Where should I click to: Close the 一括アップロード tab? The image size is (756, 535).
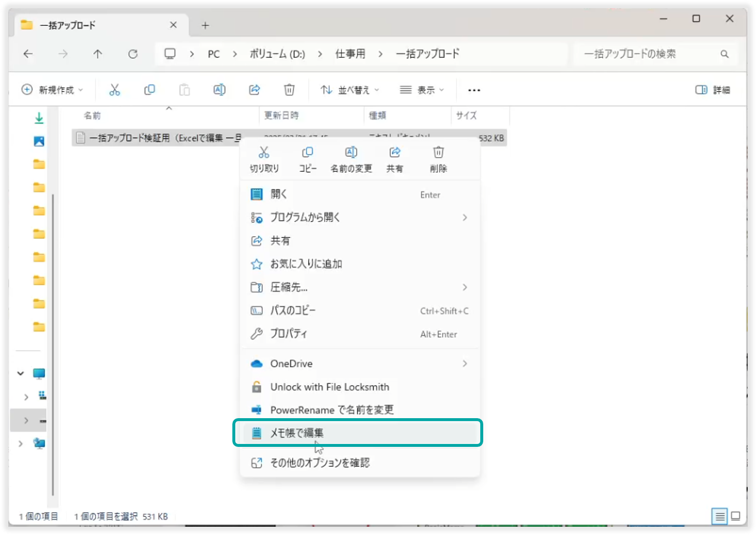click(173, 25)
